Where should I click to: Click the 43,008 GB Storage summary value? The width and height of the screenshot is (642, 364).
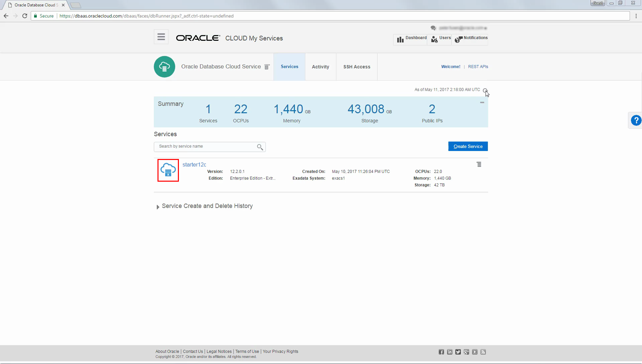click(369, 109)
